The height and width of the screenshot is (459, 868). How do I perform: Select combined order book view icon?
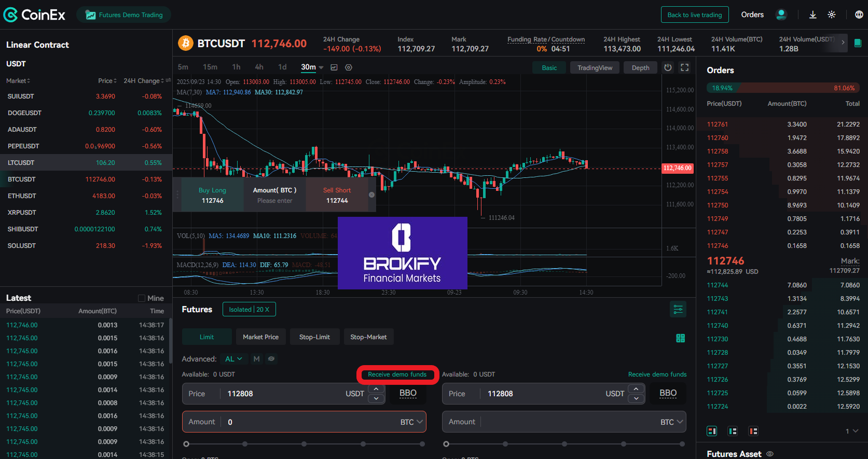click(712, 431)
